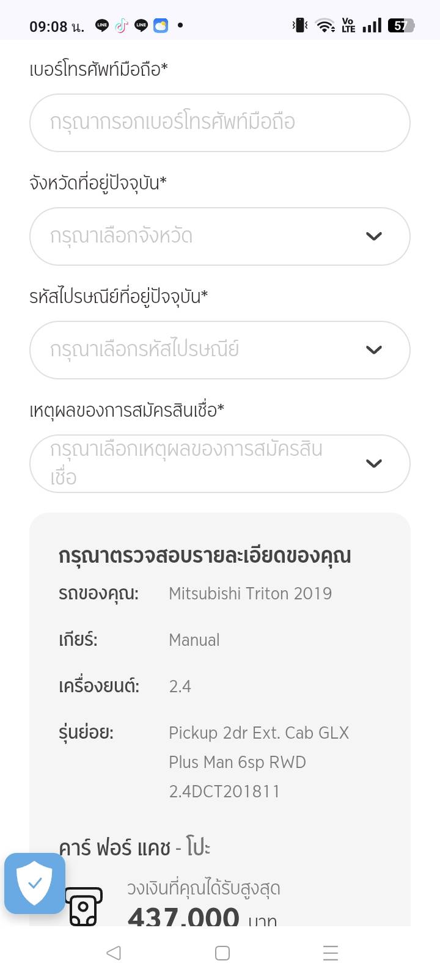Tap the 437,000 maximum loan amount
This screenshot has width=440, height=980.
pyautogui.click(x=183, y=916)
